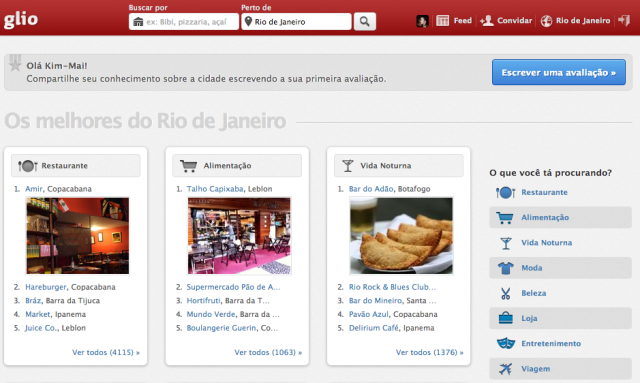Open the Pavão Azul link

click(x=368, y=314)
